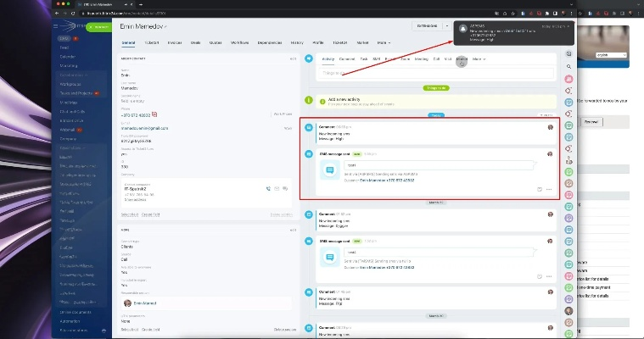Viewport: 644px width, 339px height.
Task: Switch to the Invoices tab
Action: click(x=174, y=42)
